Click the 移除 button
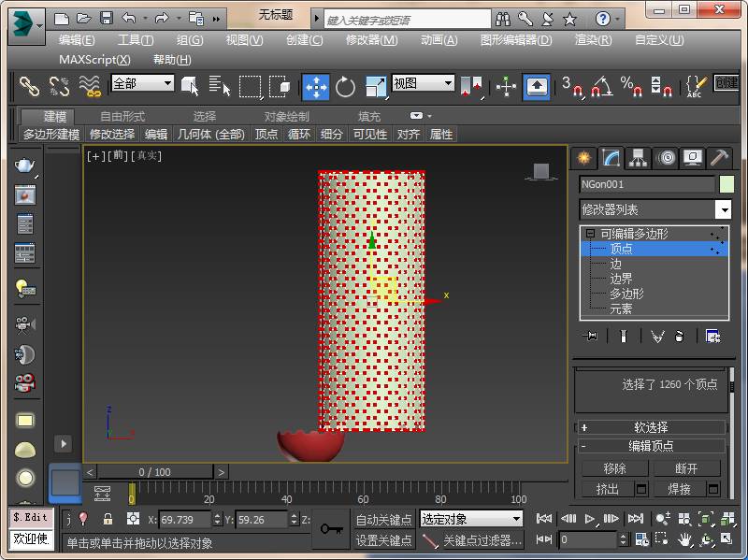The image size is (748, 560). tap(614, 468)
